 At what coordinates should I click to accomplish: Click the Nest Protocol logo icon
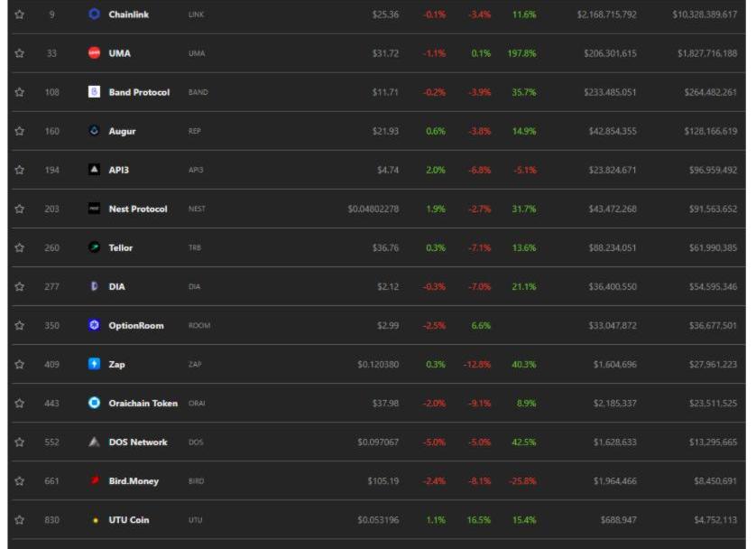95,209
